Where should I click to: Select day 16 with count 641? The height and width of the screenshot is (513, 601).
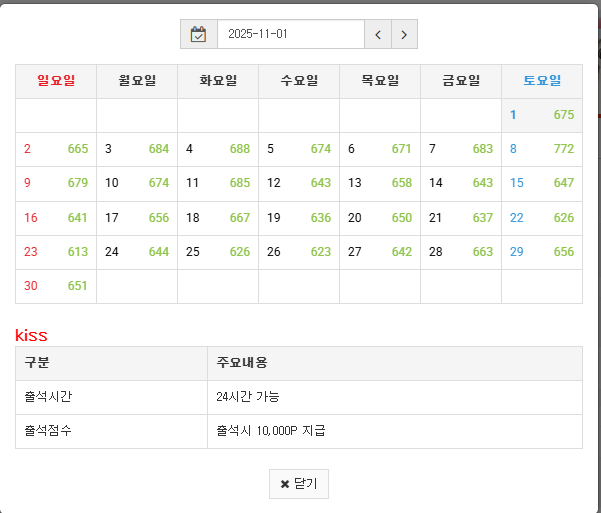coord(56,218)
